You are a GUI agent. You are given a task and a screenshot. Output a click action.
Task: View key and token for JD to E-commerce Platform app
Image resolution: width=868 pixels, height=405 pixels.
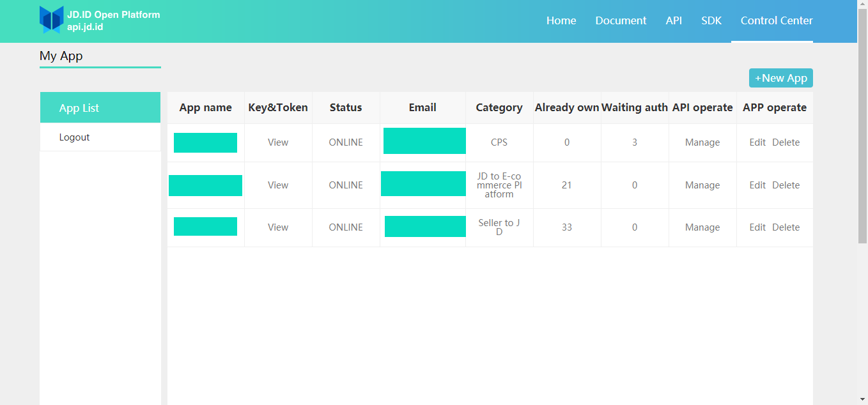click(278, 185)
